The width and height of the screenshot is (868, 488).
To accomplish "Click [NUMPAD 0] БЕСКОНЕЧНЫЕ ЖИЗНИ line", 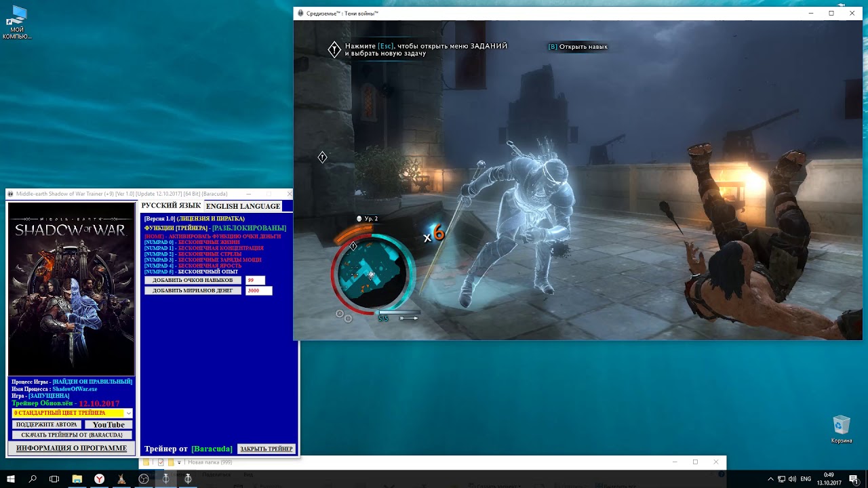I will [193, 242].
